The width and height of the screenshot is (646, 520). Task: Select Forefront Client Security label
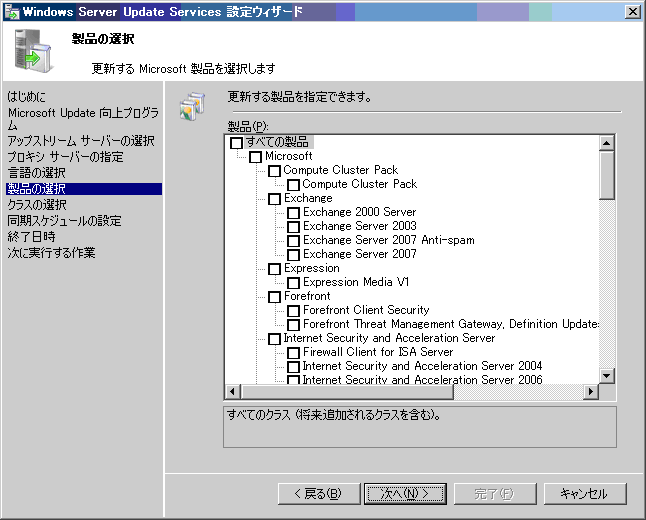[x=366, y=310]
